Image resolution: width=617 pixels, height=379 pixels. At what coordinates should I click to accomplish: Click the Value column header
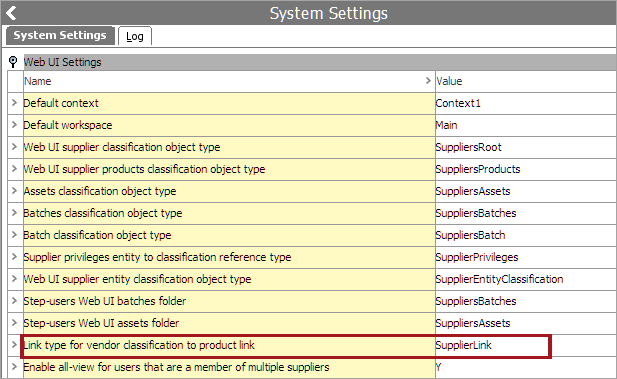coord(526,81)
